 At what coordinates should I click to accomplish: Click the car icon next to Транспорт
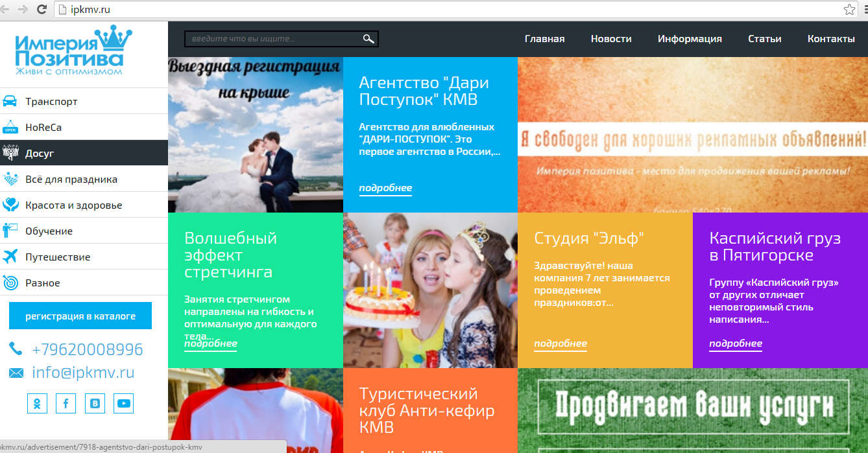10,101
